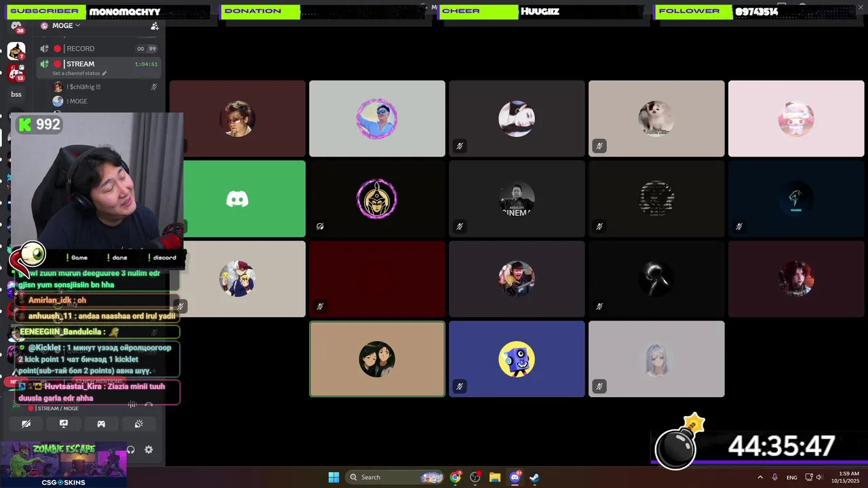Image resolution: width=868 pixels, height=488 pixels.
Task: Open OBS Studio from taskbar
Action: point(475,477)
